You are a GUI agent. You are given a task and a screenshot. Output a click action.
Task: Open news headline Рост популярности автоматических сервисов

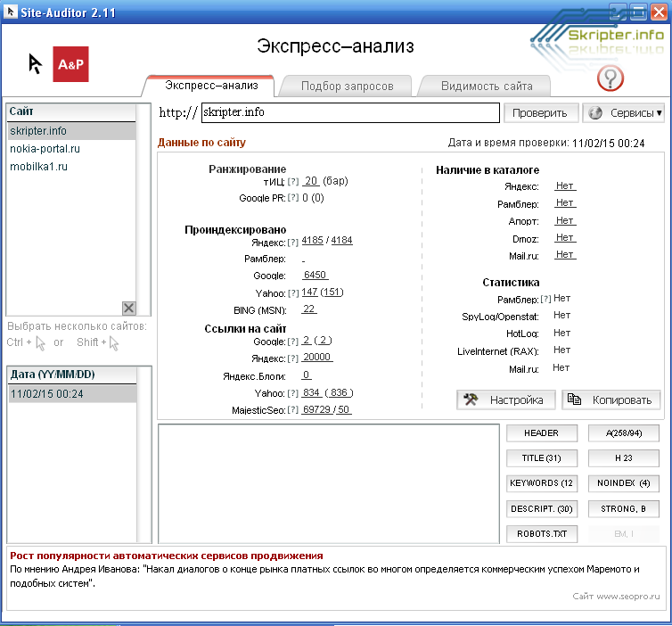click(x=167, y=556)
